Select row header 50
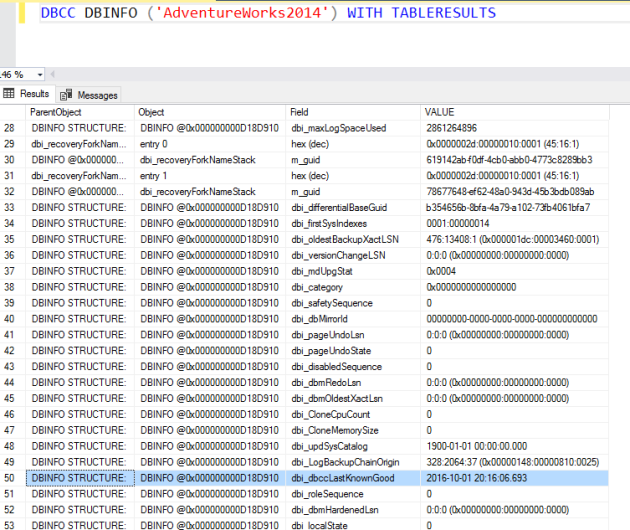The image size is (630, 530). [12, 478]
